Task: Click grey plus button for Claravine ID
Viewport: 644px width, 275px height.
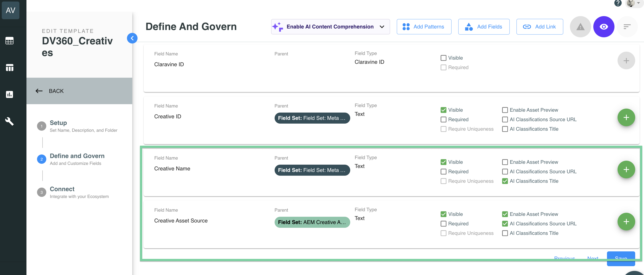Action: click(626, 61)
